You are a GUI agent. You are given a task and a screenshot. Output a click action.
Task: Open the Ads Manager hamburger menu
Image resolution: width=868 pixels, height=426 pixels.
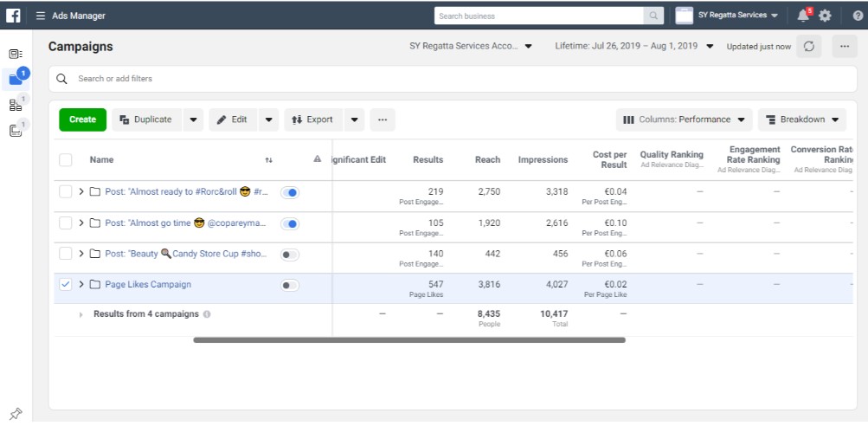(x=41, y=16)
